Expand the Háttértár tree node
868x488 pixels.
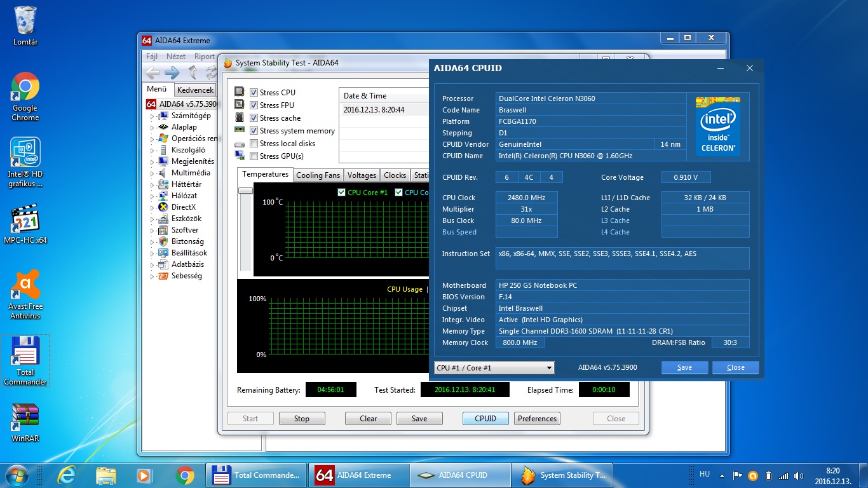(x=152, y=185)
